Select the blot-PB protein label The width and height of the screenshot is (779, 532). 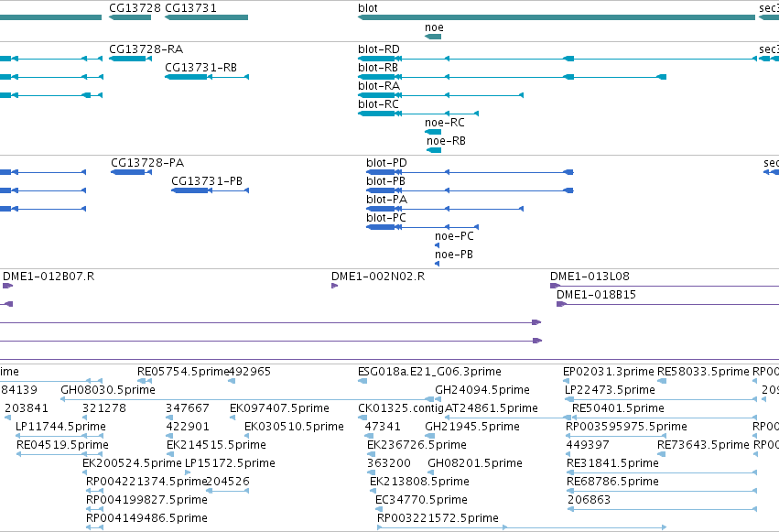coord(385,181)
